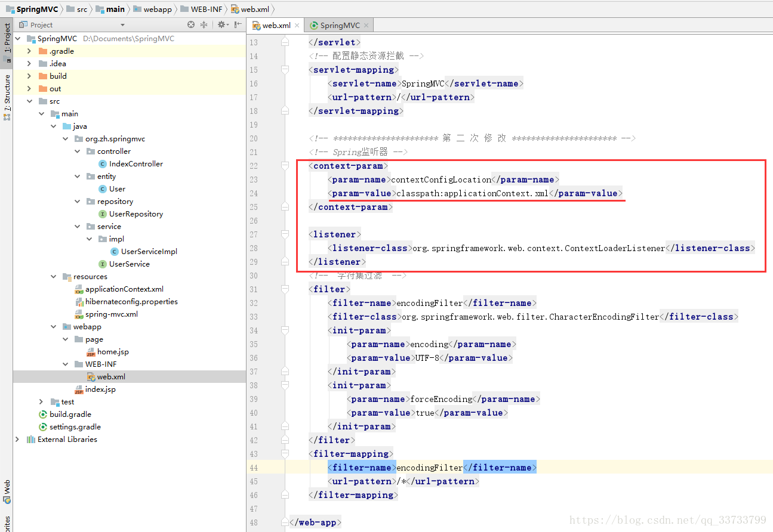Expand the test folder in the project tree
The height and width of the screenshot is (532, 773).
pyautogui.click(x=40, y=401)
